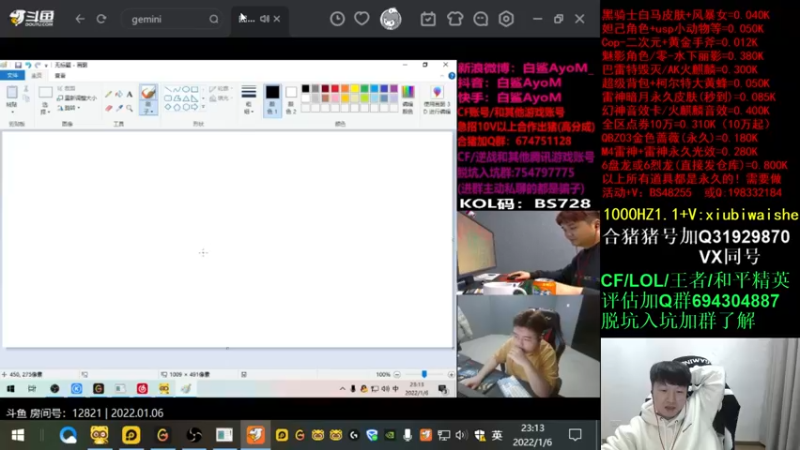The height and width of the screenshot is (450, 800).
Task: Open the Rotate dropdown in Paint
Action: [69, 108]
